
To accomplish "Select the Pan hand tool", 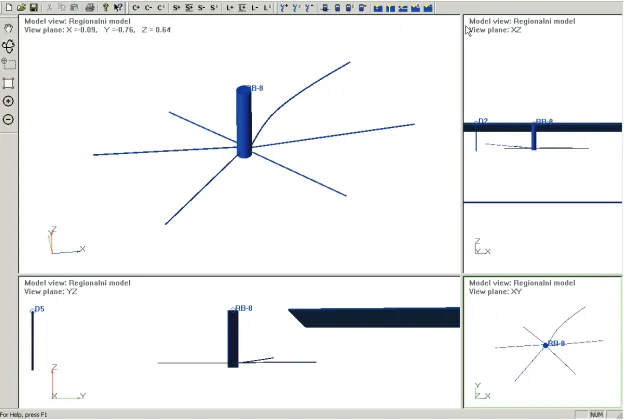I will tap(8, 28).
